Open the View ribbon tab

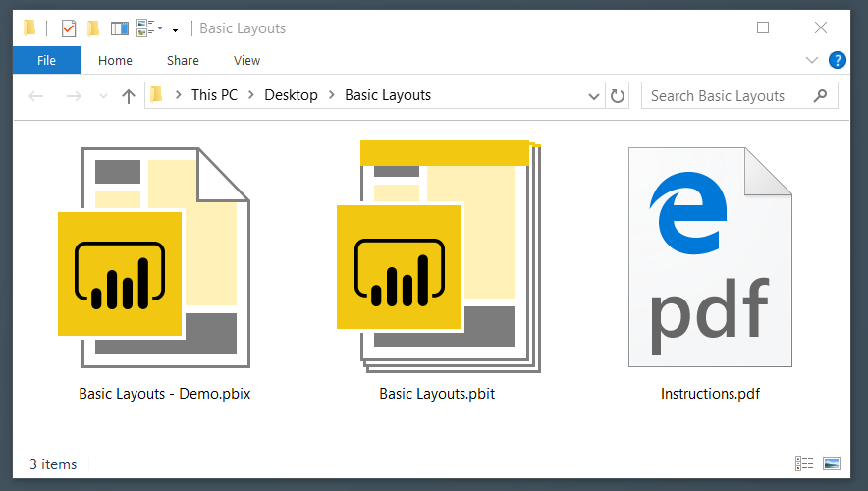coord(246,60)
